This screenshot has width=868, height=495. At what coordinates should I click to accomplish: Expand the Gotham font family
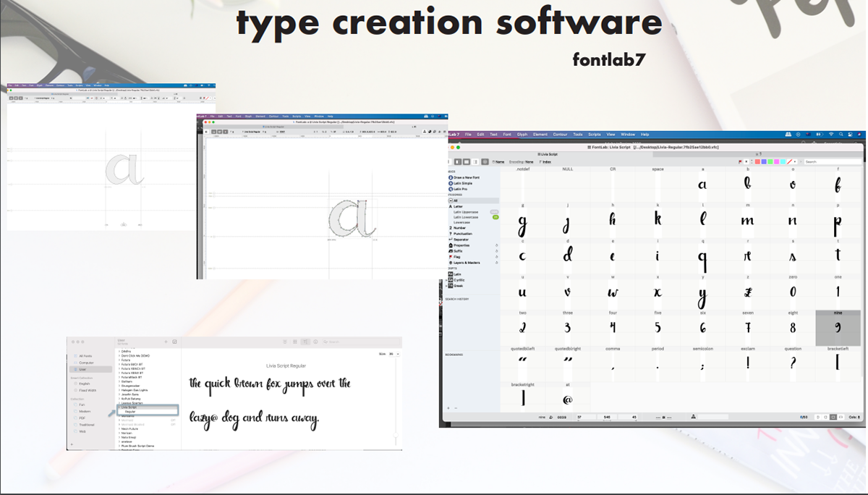119,381
